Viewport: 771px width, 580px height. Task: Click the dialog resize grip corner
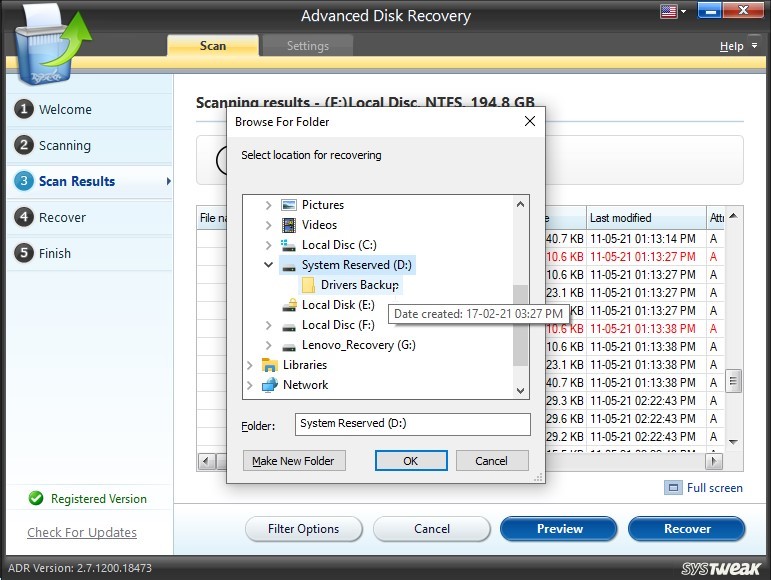tap(538, 477)
